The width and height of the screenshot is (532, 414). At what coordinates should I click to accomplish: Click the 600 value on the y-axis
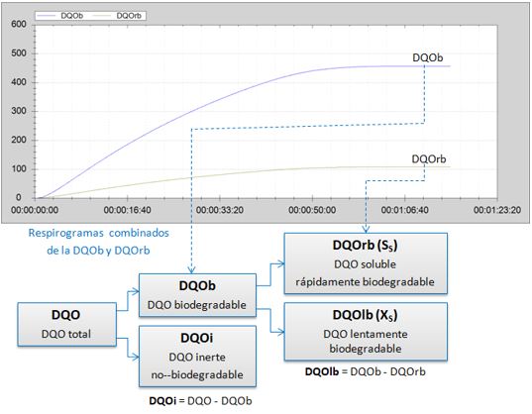(x=18, y=24)
